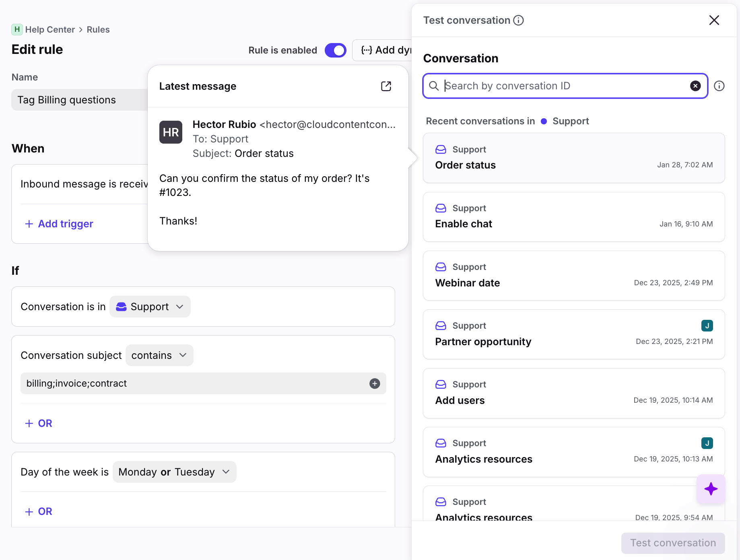Viewport: 740px width, 560px height.
Task: Open Monday or Tuesday day dropdown
Action: click(x=174, y=472)
